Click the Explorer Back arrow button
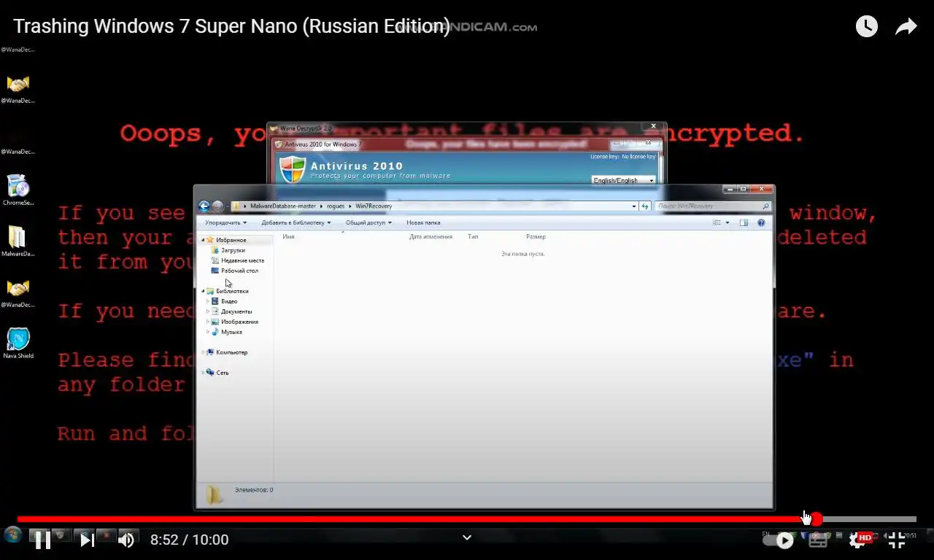Screen dimensions: 934x560 pos(204,206)
